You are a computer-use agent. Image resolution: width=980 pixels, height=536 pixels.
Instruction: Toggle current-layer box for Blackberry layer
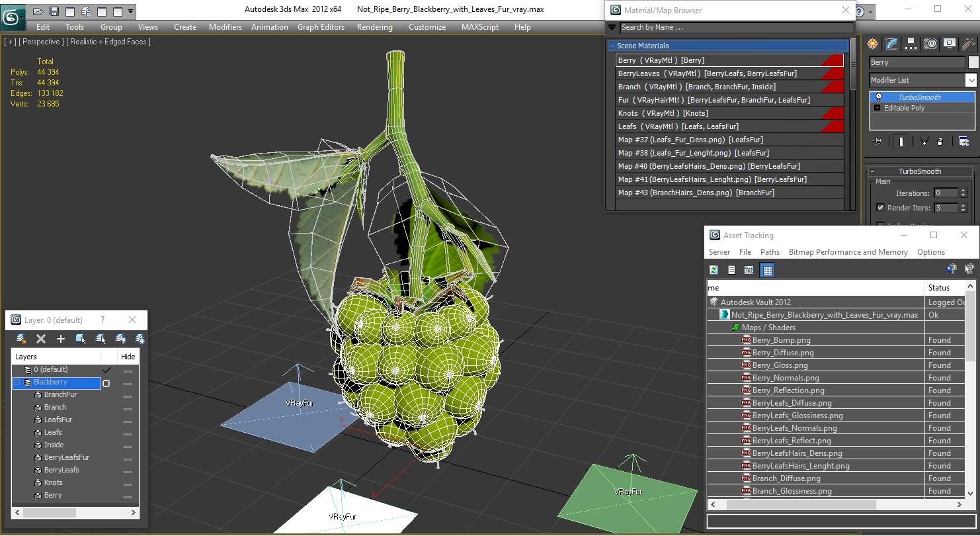pos(106,383)
